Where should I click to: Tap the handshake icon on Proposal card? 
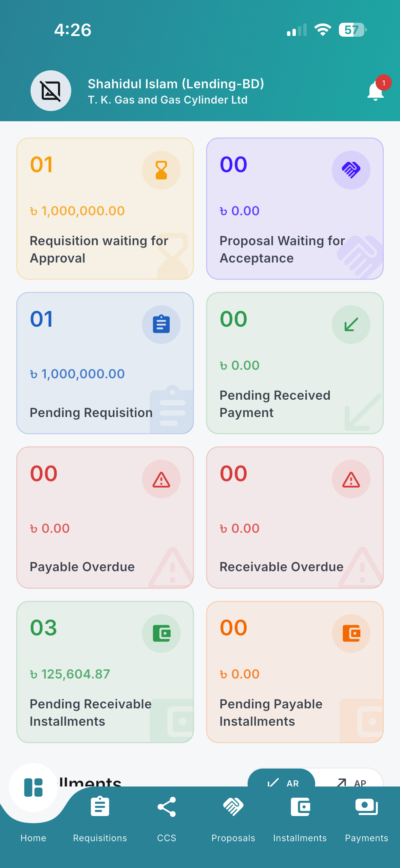click(x=351, y=170)
